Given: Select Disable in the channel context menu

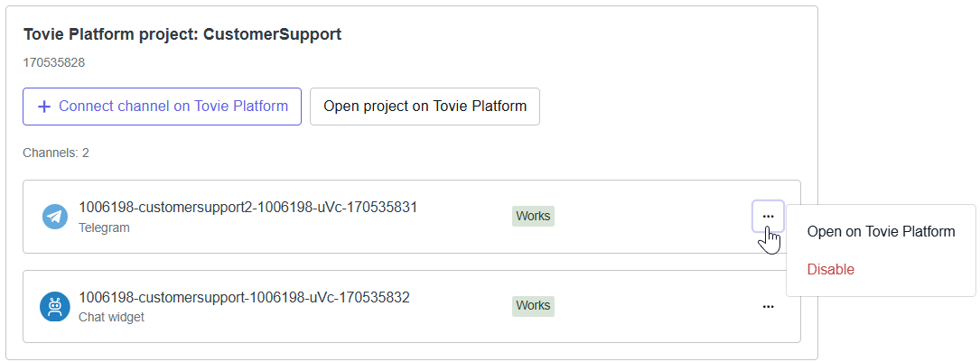Looking at the screenshot, I should pyautogui.click(x=830, y=270).
